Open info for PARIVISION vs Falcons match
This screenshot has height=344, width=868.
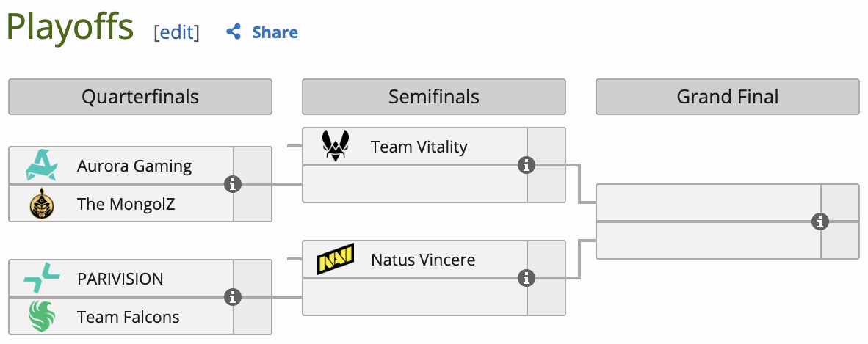pos(233,297)
